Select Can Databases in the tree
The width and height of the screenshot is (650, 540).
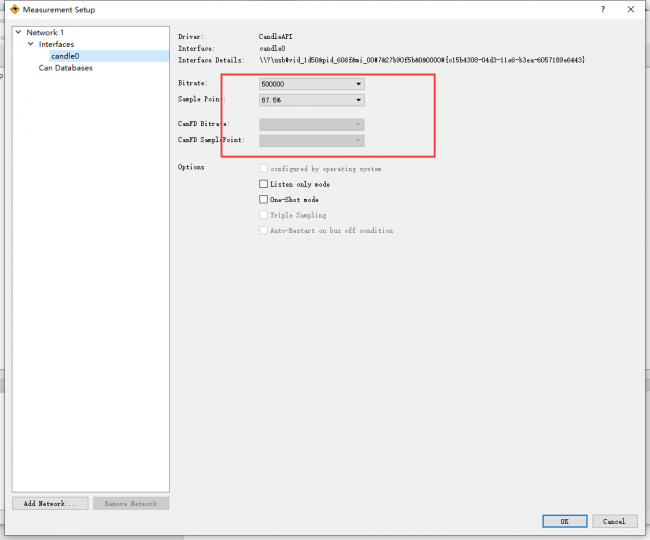(x=65, y=68)
